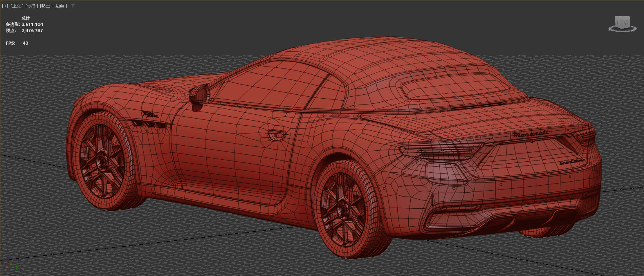
Task: Click the XYZ axis tripod gizmo
Action: (10, 262)
